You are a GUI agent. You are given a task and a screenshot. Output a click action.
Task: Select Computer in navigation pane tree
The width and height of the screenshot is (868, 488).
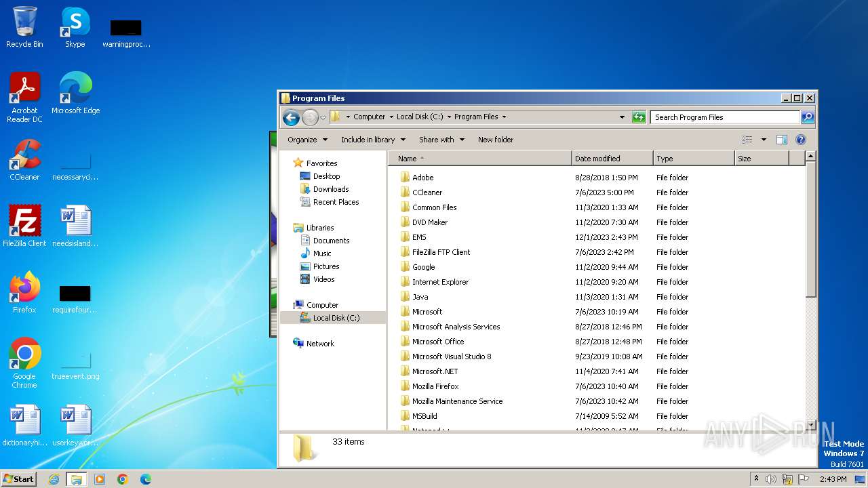[322, 305]
